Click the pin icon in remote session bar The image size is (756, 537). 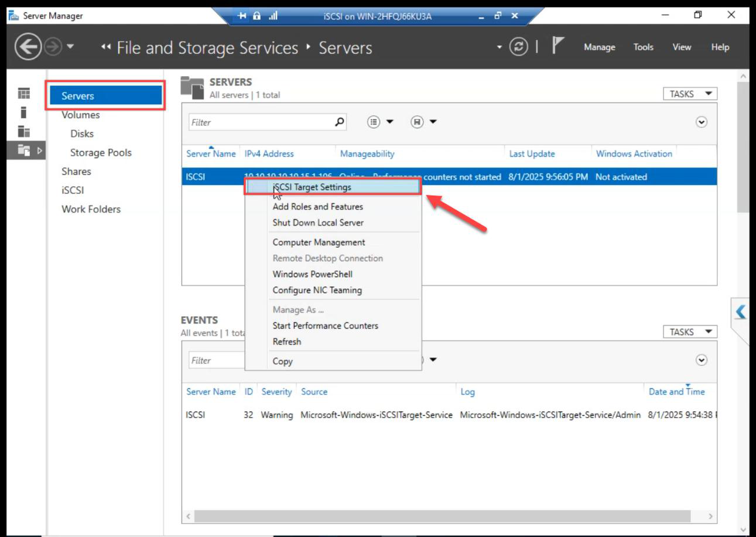point(243,16)
